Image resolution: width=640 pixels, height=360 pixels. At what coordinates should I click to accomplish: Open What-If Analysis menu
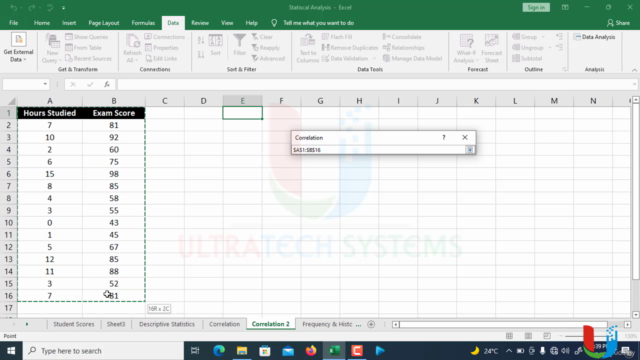click(466, 48)
